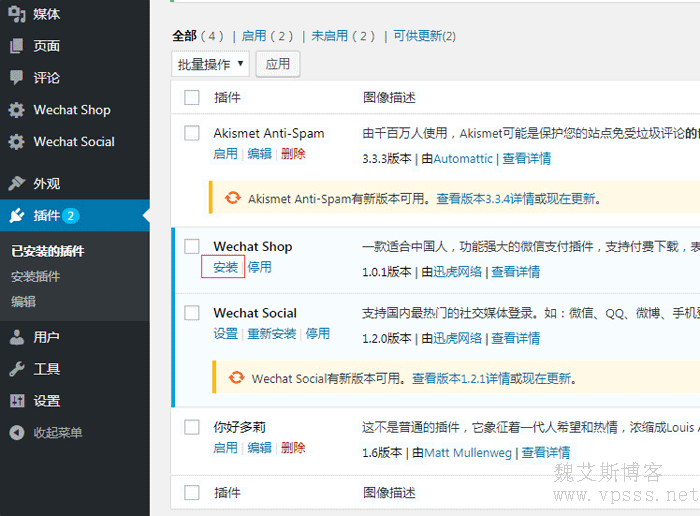Viewport: 700px width, 516px height.
Task: Tick the Wechat Shop plugin checkbox
Action: pos(192,247)
